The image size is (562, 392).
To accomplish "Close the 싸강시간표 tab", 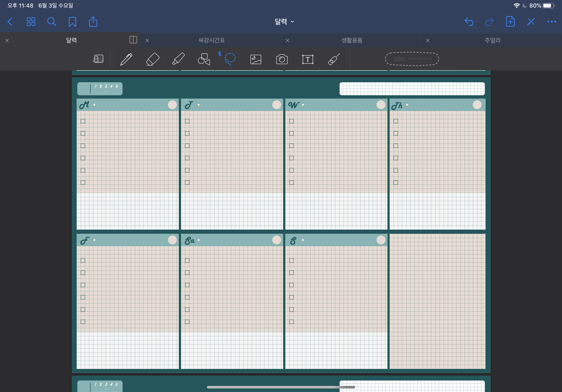I will [x=147, y=41].
